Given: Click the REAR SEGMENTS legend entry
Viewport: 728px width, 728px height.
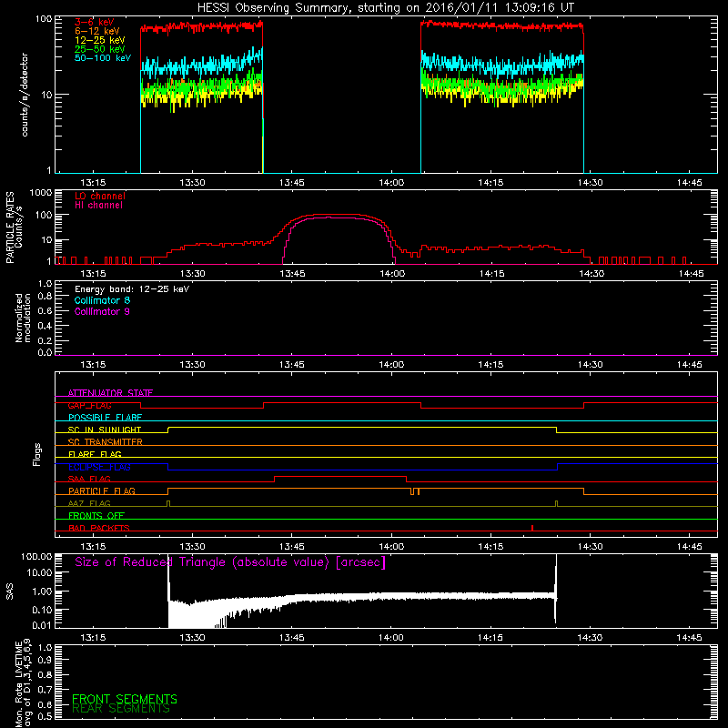Looking at the screenshot, I should tap(121, 709).
